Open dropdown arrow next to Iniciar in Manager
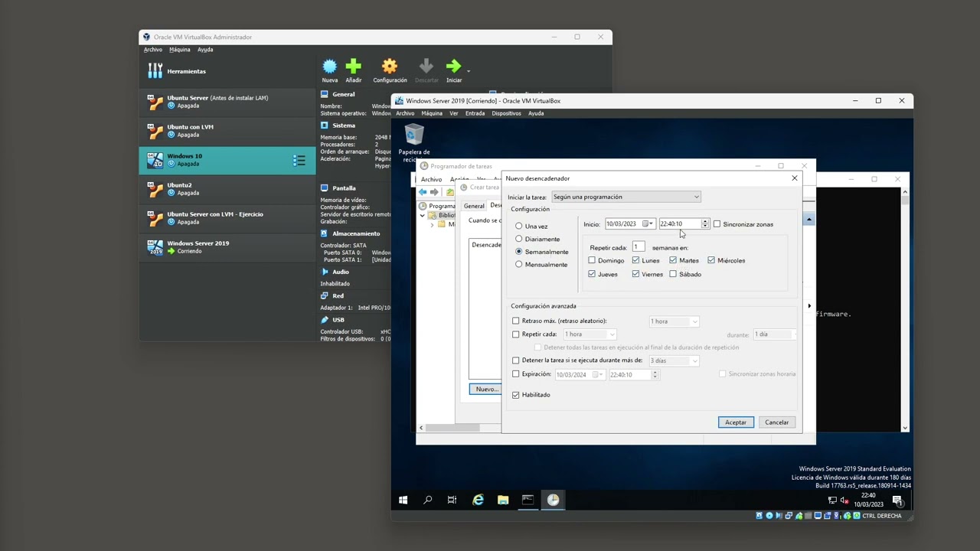The height and width of the screenshot is (551, 980). (x=468, y=71)
